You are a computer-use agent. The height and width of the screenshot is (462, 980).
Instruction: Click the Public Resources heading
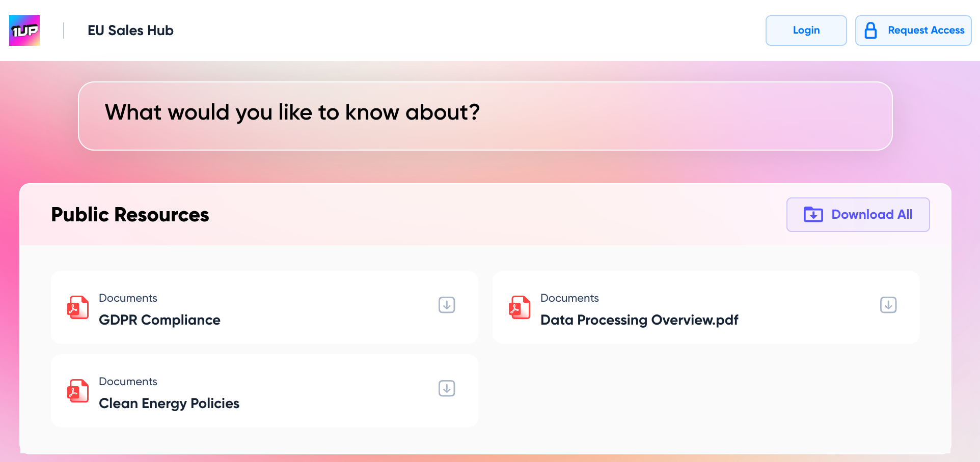[x=130, y=215]
